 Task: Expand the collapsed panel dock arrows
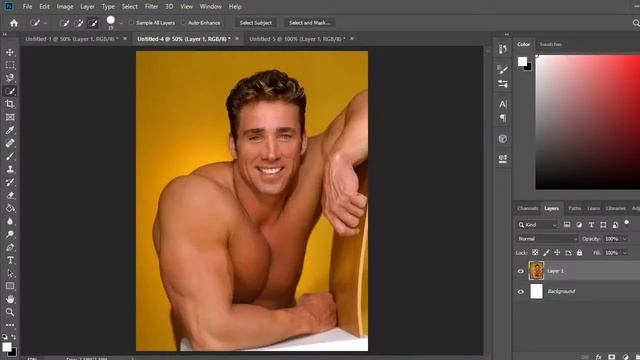pyautogui.click(x=507, y=34)
